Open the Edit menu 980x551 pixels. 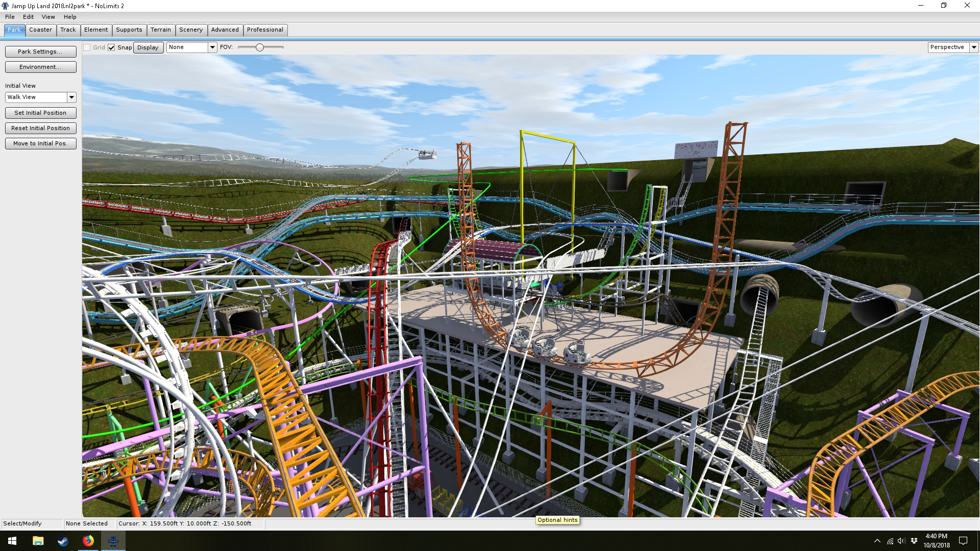coord(28,17)
